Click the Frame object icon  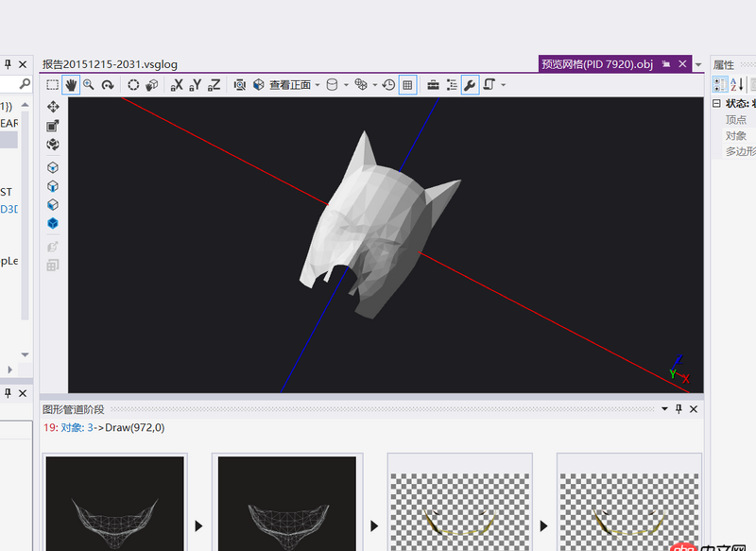click(240, 85)
